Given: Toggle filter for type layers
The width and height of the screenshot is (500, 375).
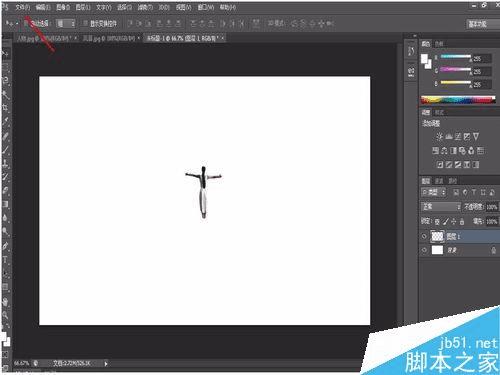Looking at the screenshot, I should click(474, 192).
